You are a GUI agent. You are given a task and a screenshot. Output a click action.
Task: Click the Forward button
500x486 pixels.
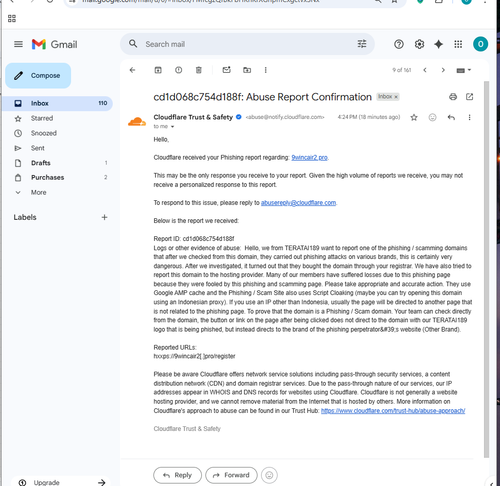pos(231,475)
